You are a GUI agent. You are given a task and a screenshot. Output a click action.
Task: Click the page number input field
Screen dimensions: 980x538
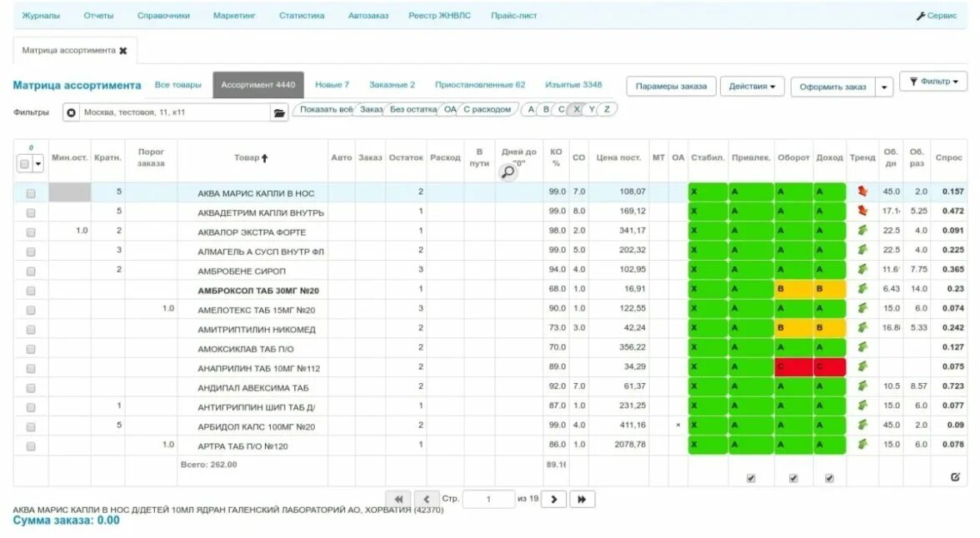point(488,499)
